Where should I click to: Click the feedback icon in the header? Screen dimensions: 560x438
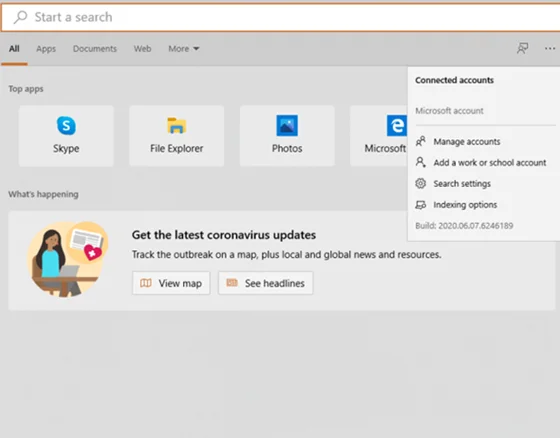[522, 48]
